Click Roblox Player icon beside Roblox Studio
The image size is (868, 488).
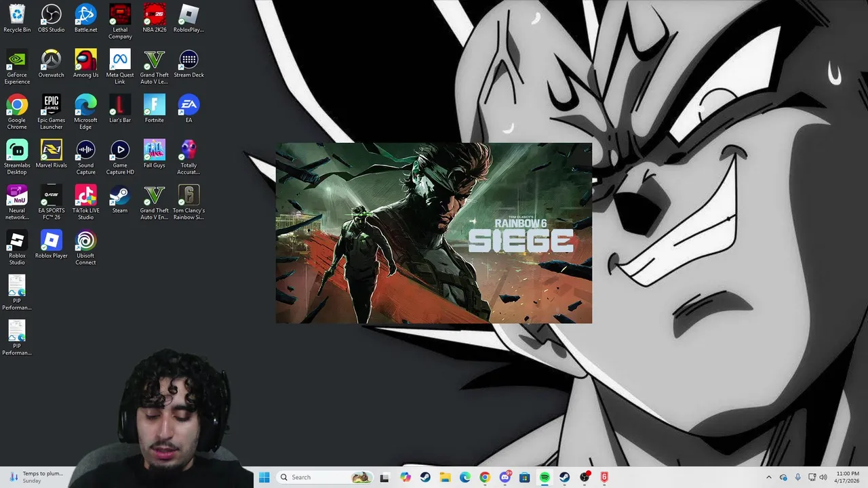tap(51, 244)
